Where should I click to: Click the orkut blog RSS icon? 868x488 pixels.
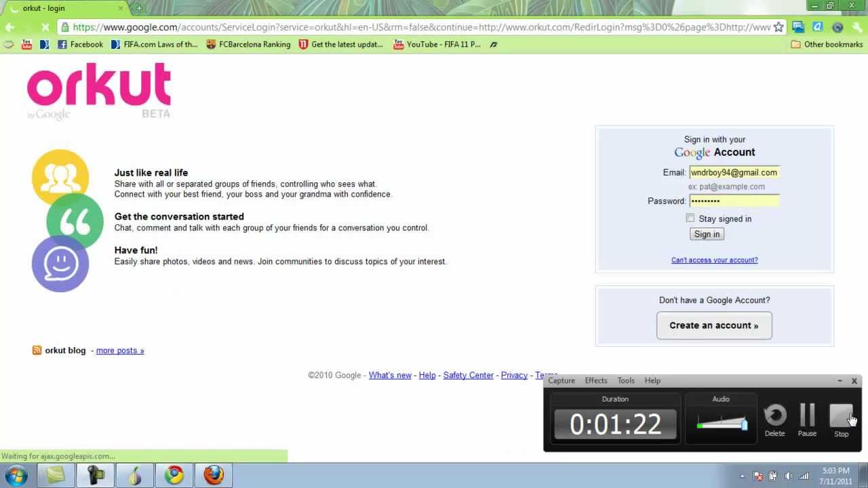tap(37, 350)
